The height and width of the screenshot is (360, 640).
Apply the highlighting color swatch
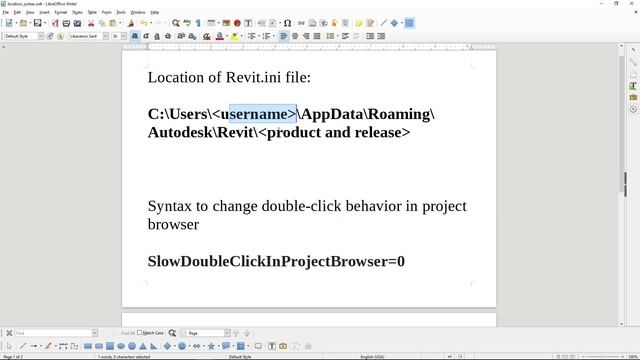(234, 36)
